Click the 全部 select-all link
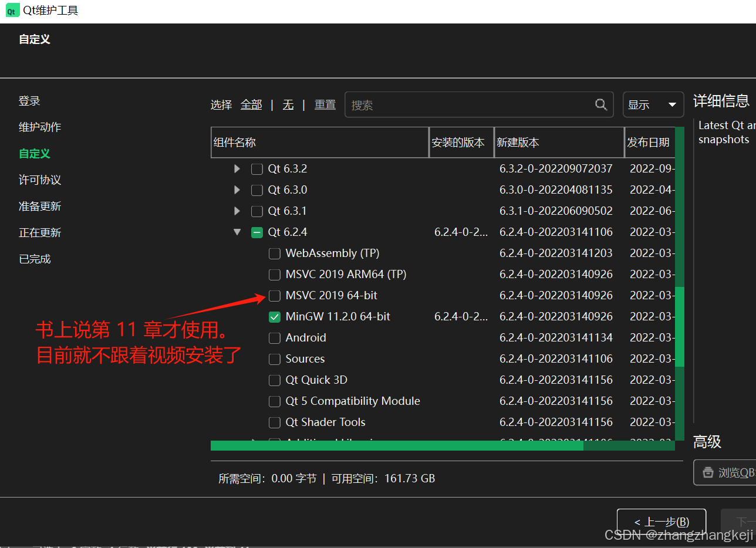 point(251,104)
